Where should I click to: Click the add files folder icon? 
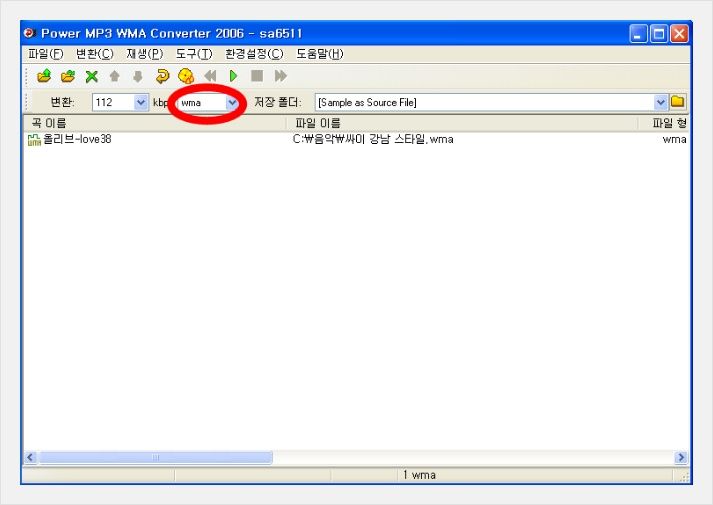click(44, 76)
